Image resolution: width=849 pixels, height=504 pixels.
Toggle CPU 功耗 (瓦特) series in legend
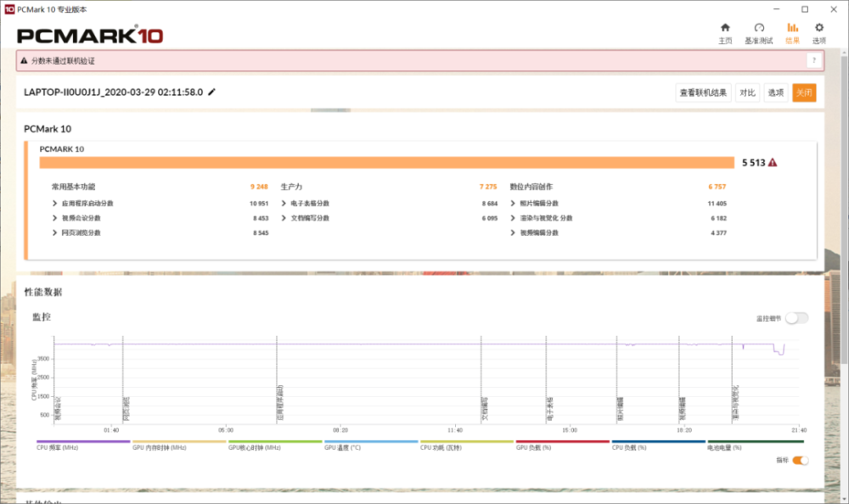tap(467, 445)
